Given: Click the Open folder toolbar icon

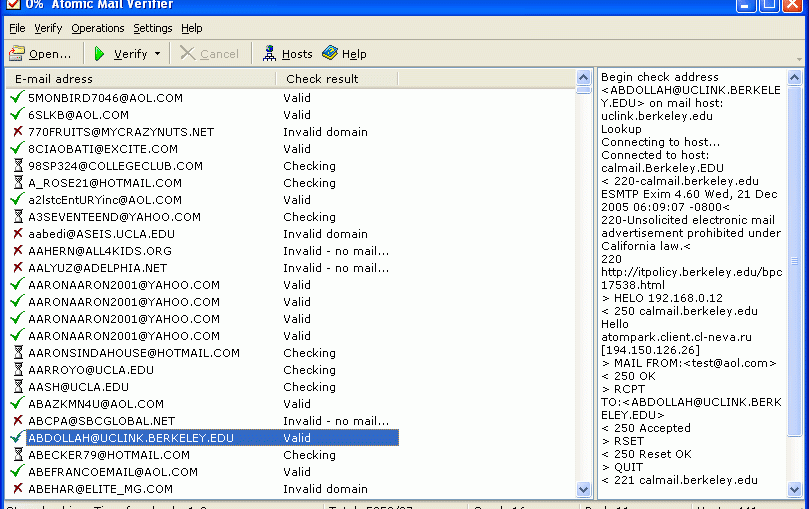Looking at the screenshot, I should click(17, 53).
